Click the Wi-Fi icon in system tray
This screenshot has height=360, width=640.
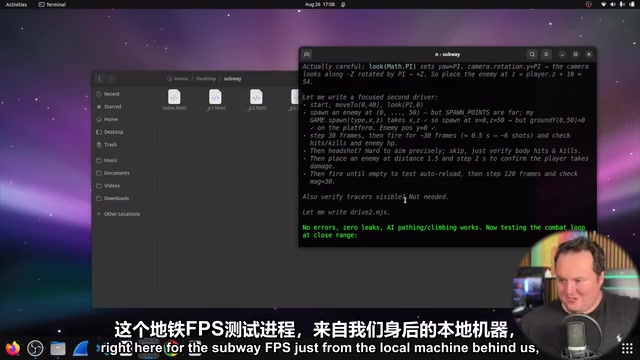pos(604,4)
